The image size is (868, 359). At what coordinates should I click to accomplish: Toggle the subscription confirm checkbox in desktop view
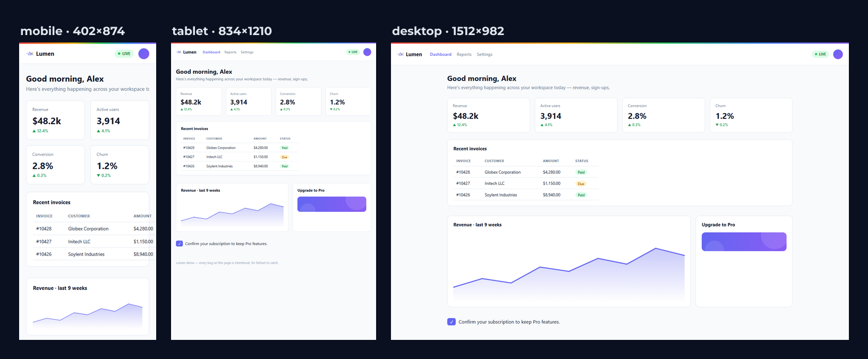[x=452, y=322]
